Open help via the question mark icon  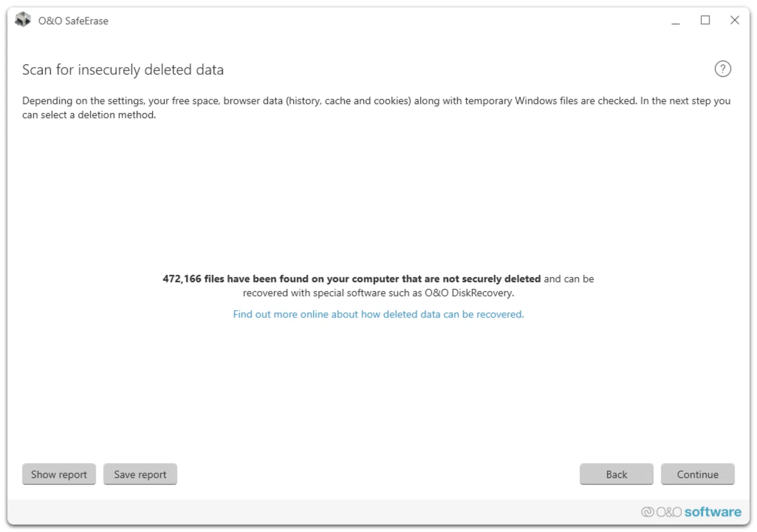coord(722,69)
